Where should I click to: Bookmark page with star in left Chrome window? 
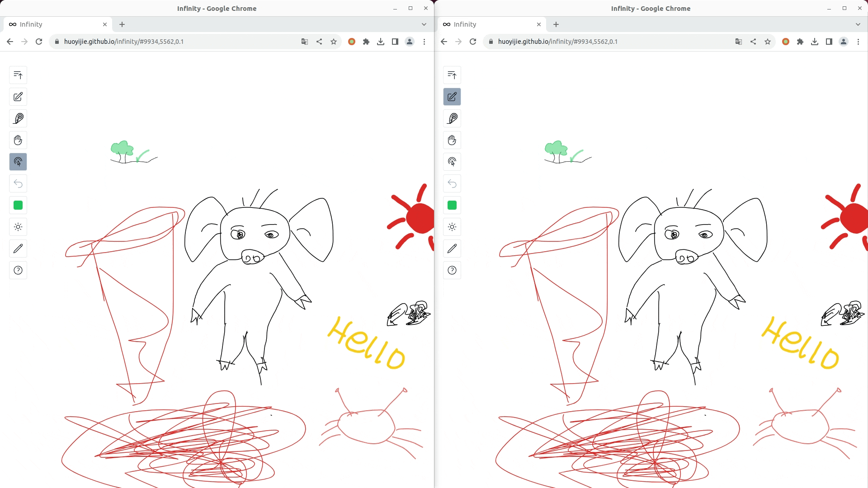(x=334, y=42)
